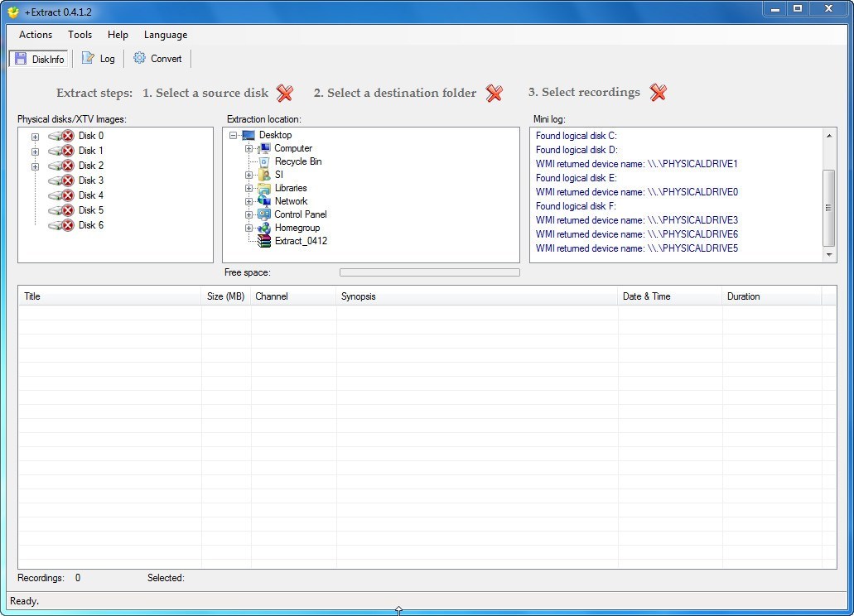
Task: Expand the Disk 1 tree node
Action: click(x=35, y=152)
